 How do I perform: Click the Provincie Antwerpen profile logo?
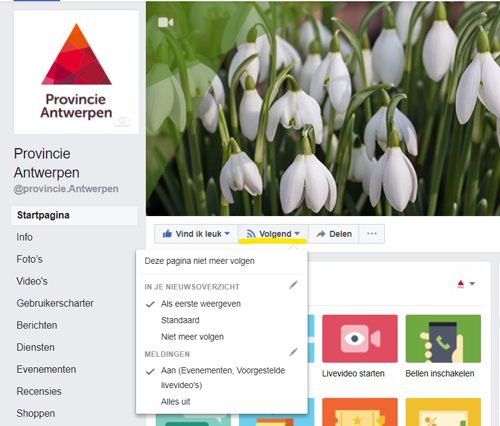76,72
